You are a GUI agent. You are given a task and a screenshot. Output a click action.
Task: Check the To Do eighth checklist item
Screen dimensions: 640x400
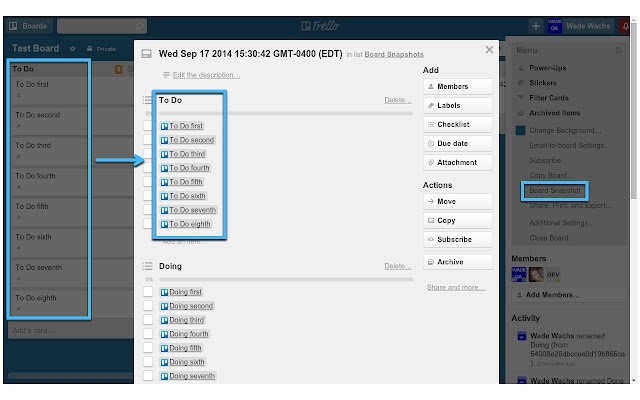[x=148, y=224]
